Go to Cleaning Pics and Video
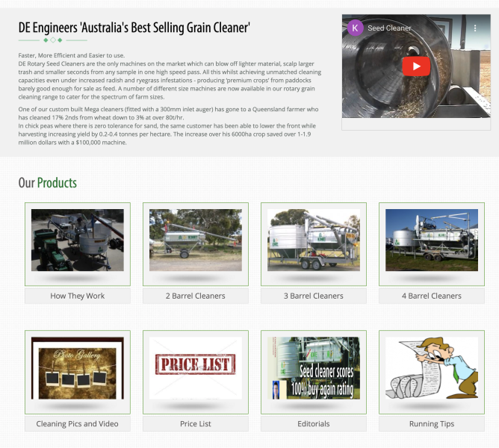The height and width of the screenshot is (448, 499). coord(78,423)
